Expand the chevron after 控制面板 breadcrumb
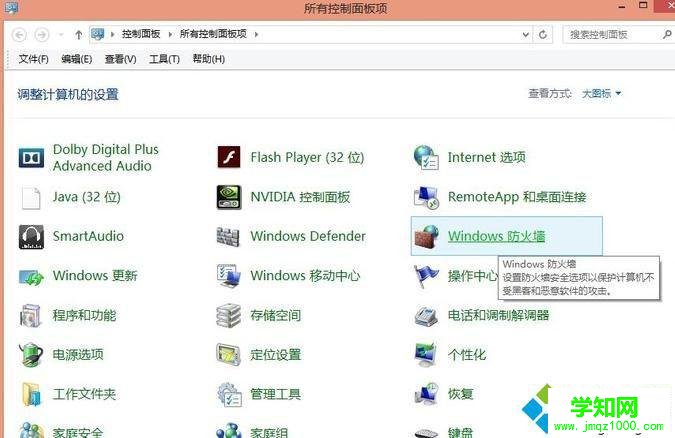 [x=170, y=34]
